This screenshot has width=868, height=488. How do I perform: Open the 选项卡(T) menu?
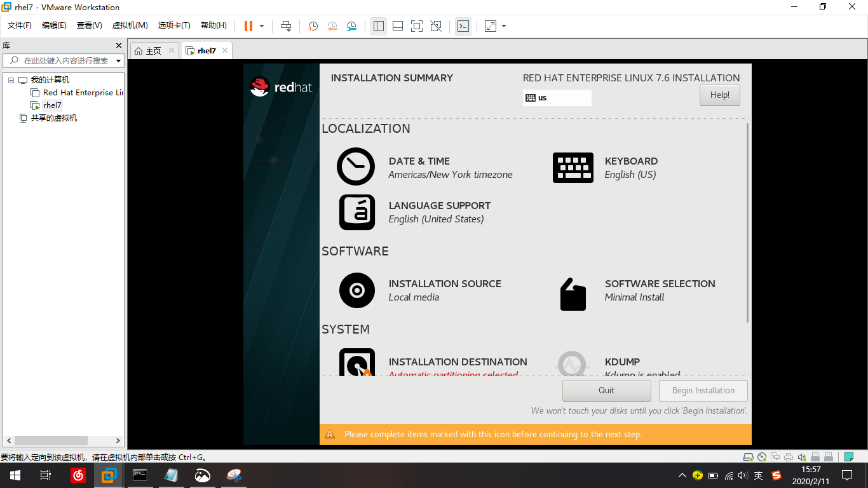[x=174, y=25]
